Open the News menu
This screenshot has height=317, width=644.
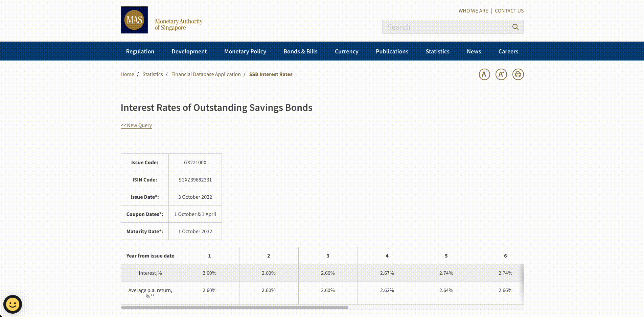click(x=474, y=51)
